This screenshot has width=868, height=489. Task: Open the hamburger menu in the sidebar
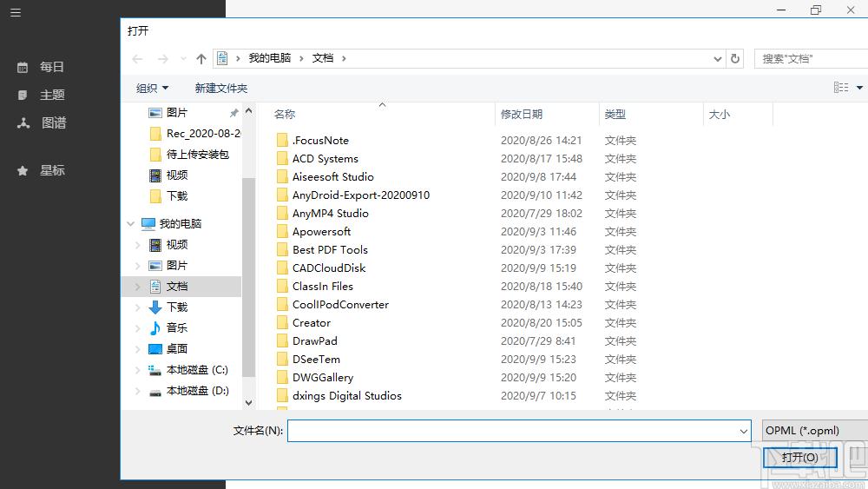tap(16, 12)
